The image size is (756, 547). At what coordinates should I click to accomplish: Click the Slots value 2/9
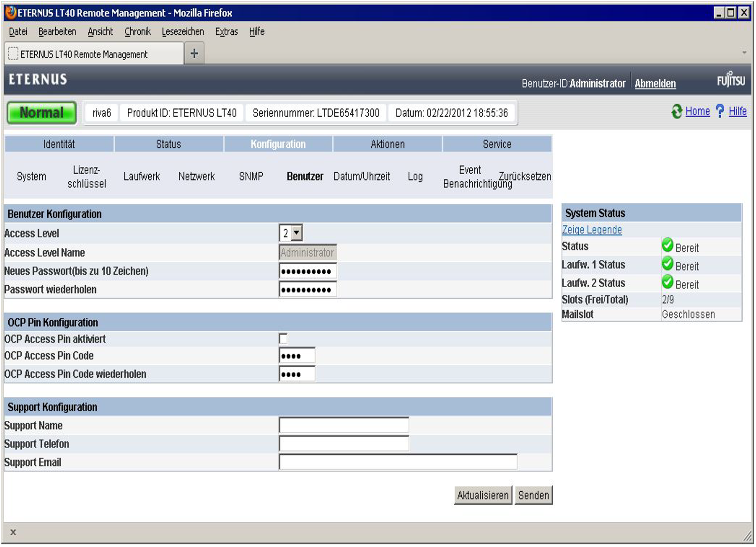point(668,299)
